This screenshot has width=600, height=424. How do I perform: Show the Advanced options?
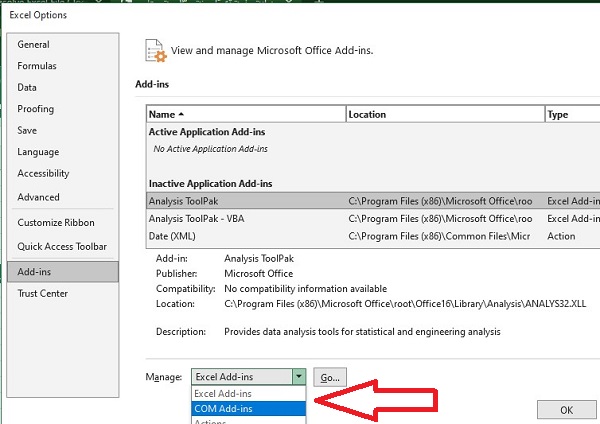point(38,197)
